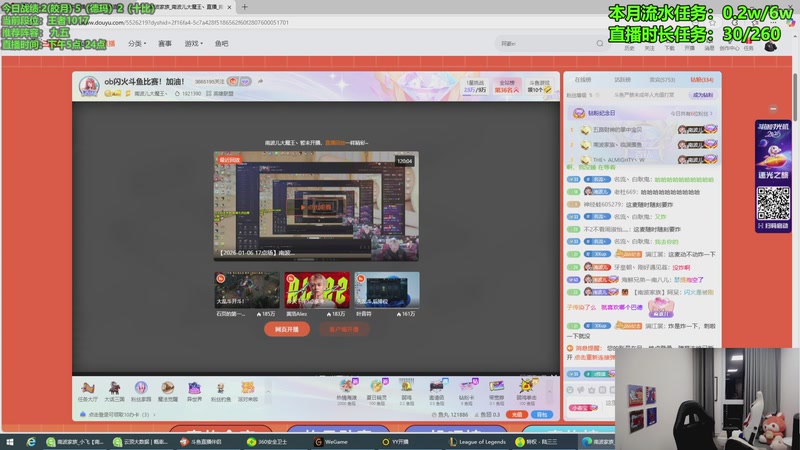Switch to the 贵宾(5753) tab
Screen dimensions: 800x450
pyautogui.click(x=662, y=80)
